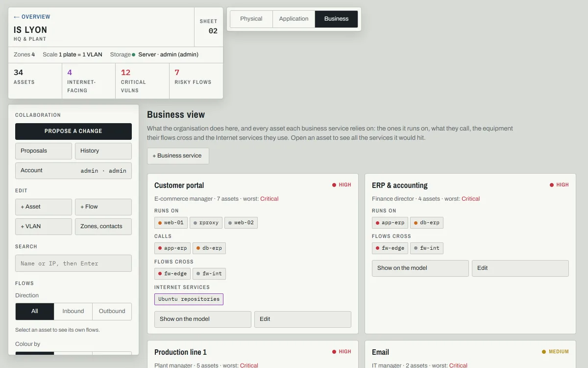Open web-02 asset chip
Image resolution: width=588 pixels, height=368 pixels.
[241, 223]
